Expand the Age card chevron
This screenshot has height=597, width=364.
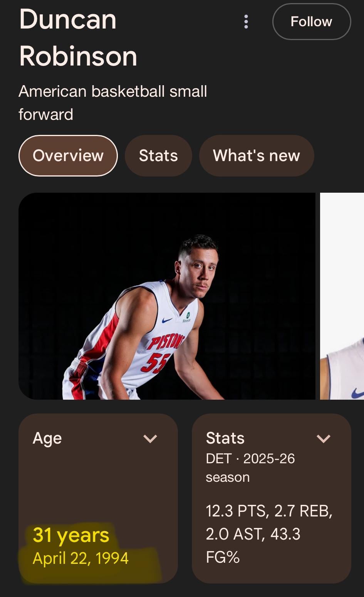click(150, 439)
